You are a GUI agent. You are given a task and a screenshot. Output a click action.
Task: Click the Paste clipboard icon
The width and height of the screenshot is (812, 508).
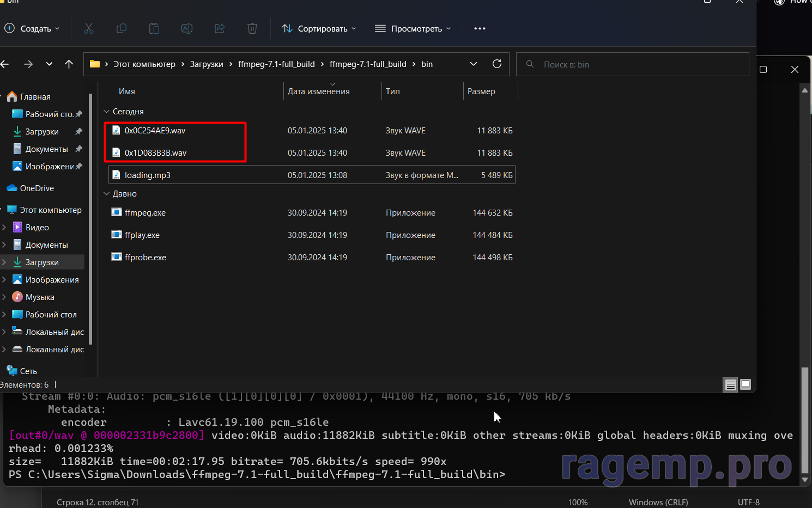(154, 28)
